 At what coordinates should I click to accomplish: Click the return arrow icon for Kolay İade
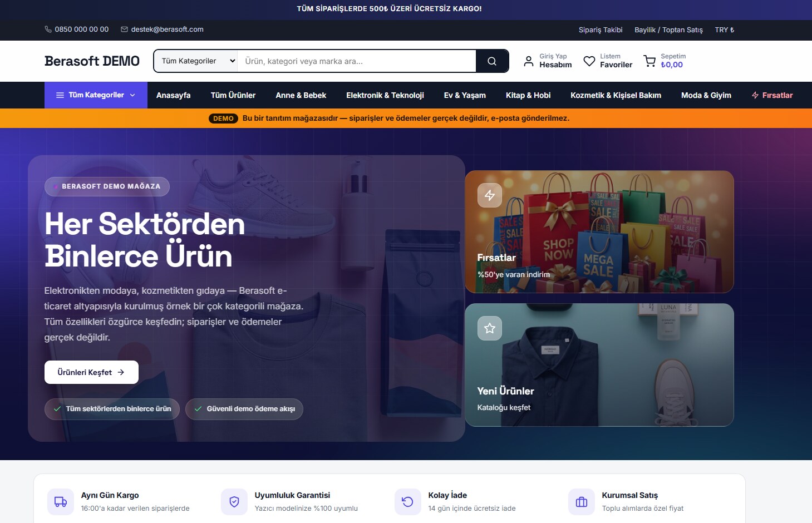(x=408, y=502)
